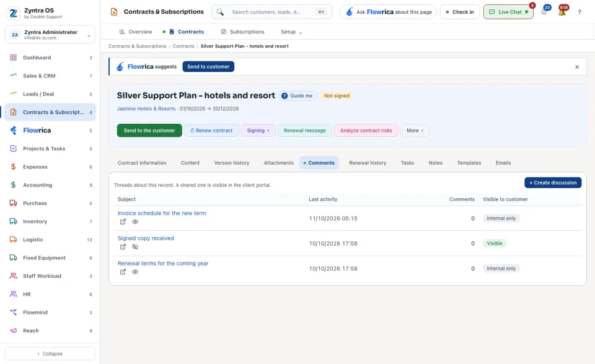Click Analyze contract risks
Screen dimensions: 595x364
click(x=366, y=131)
